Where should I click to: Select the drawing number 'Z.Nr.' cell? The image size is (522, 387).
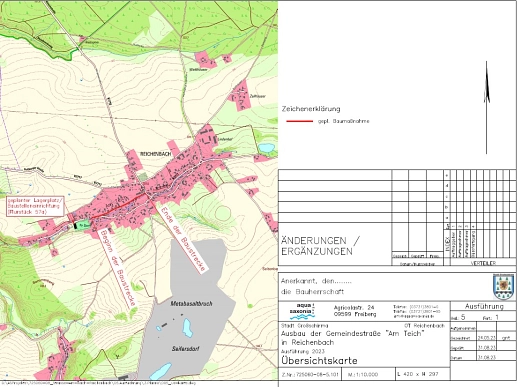310,374
